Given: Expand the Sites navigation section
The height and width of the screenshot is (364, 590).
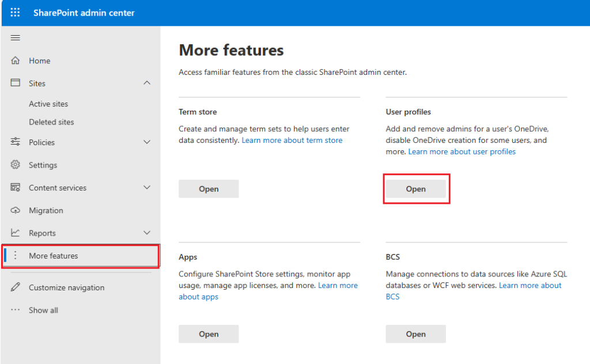Looking at the screenshot, I should [147, 83].
